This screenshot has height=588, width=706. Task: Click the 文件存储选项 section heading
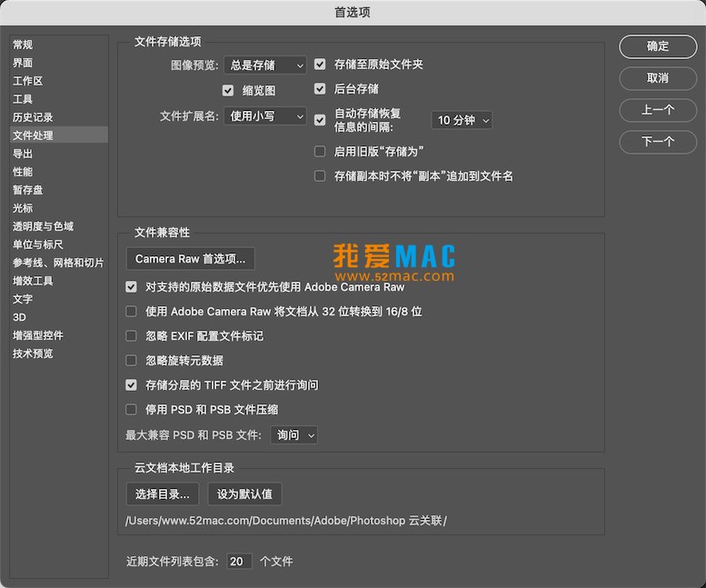click(x=168, y=42)
